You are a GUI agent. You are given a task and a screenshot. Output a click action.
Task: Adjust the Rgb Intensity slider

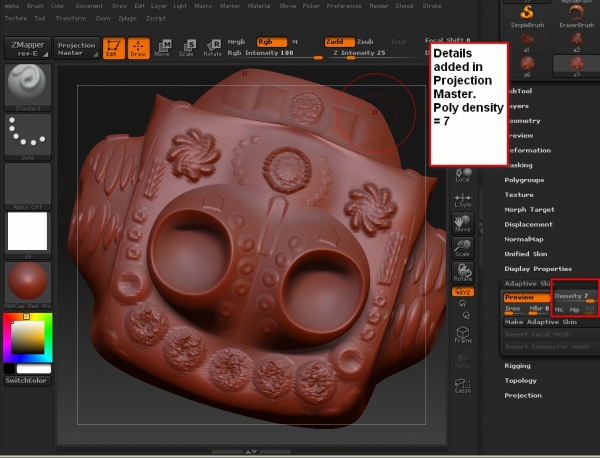click(275, 54)
